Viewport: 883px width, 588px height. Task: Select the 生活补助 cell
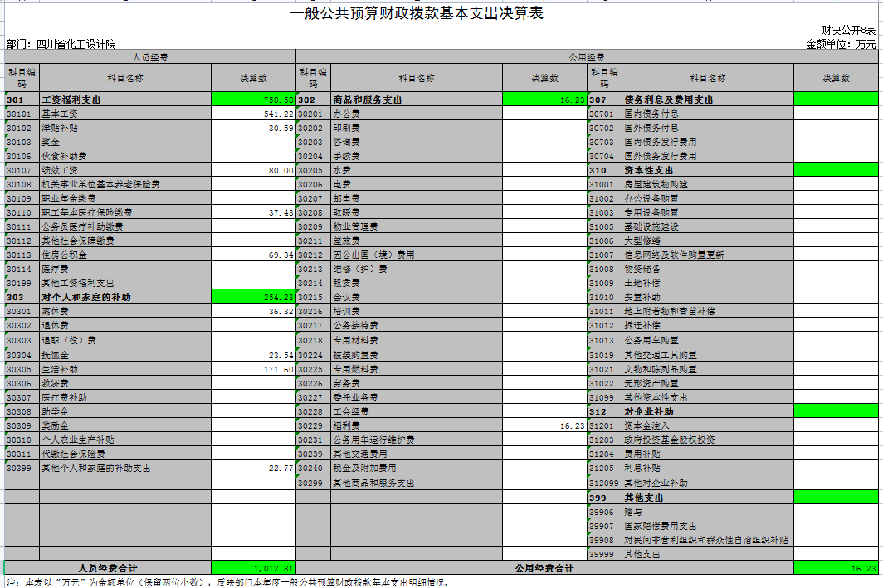(125, 369)
